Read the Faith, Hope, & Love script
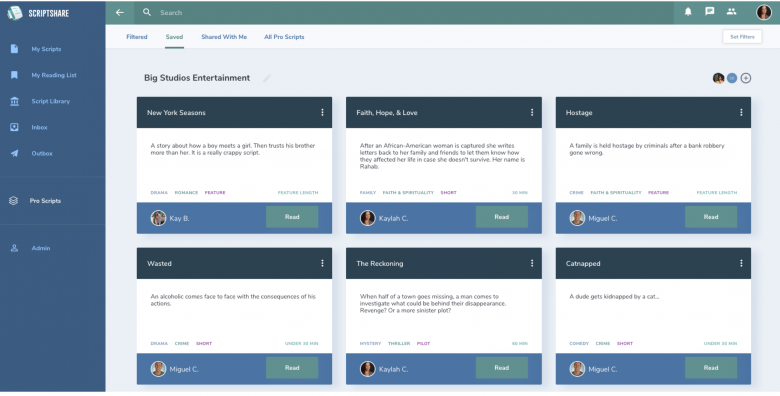Screen dimensions: 780x396 501,217
